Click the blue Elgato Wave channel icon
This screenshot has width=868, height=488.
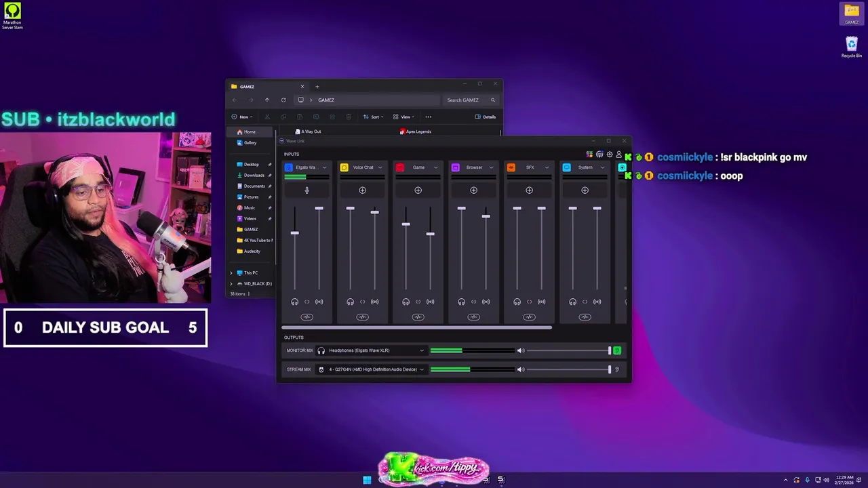(x=289, y=167)
